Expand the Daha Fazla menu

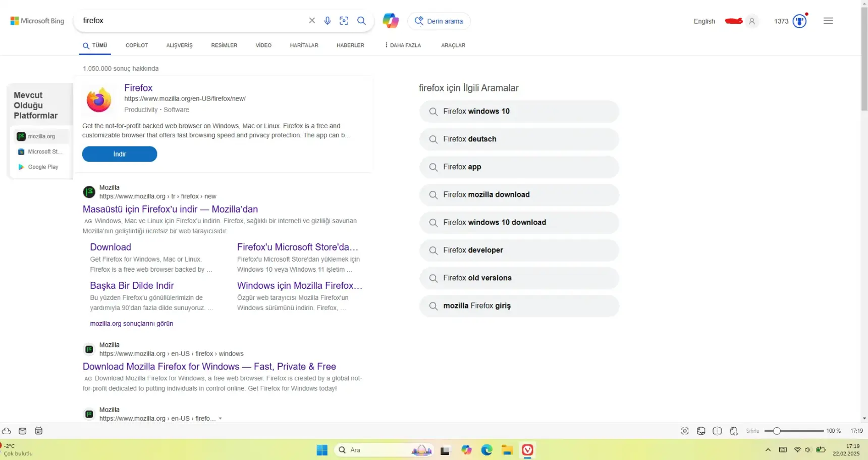403,45
